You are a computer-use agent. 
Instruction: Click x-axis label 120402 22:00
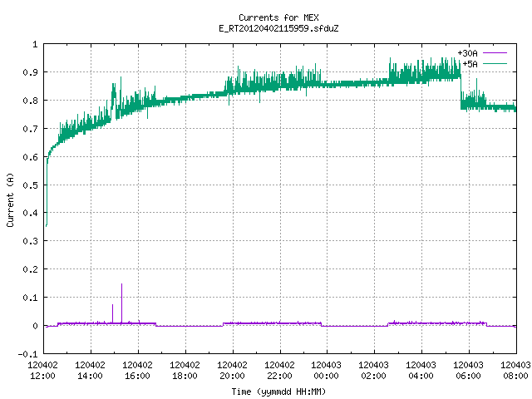coord(279,371)
